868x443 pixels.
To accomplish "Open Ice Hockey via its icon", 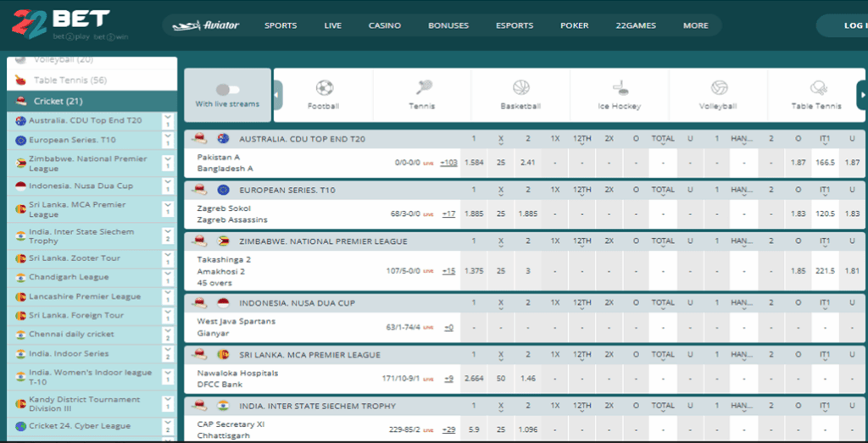I will pyautogui.click(x=620, y=88).
